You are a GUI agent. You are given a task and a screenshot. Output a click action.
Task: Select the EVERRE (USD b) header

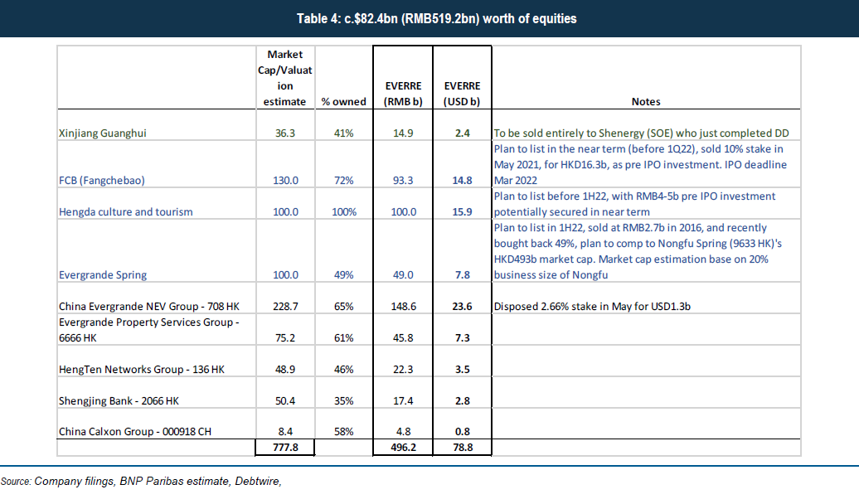click(462, 94)
